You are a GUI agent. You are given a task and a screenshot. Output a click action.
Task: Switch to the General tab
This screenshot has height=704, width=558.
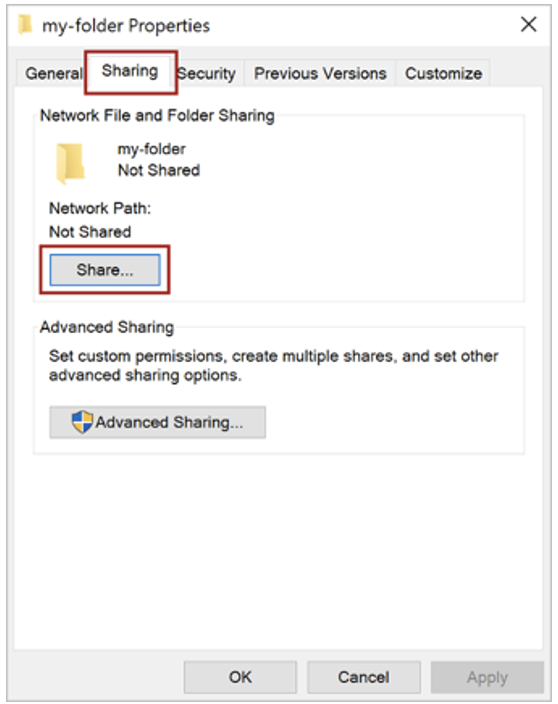(x=52, y=73)
